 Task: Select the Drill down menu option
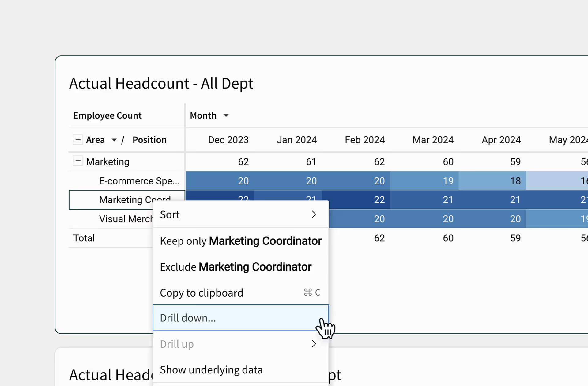pos(241,318)
